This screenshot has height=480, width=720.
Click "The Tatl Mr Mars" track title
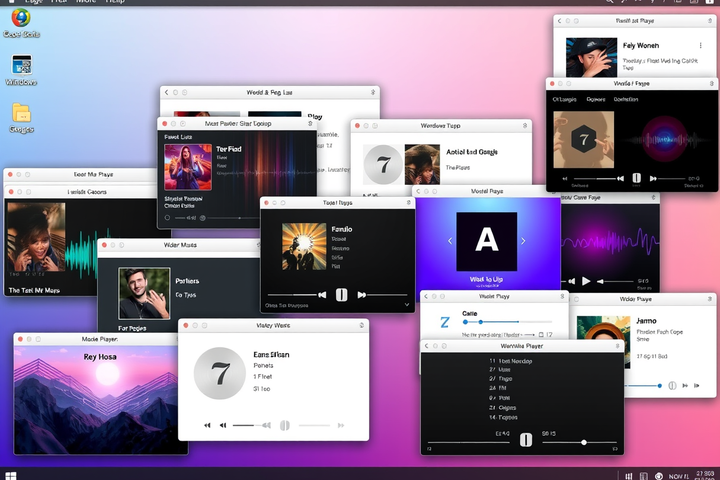pyautogui.click(x=34, y=290)
